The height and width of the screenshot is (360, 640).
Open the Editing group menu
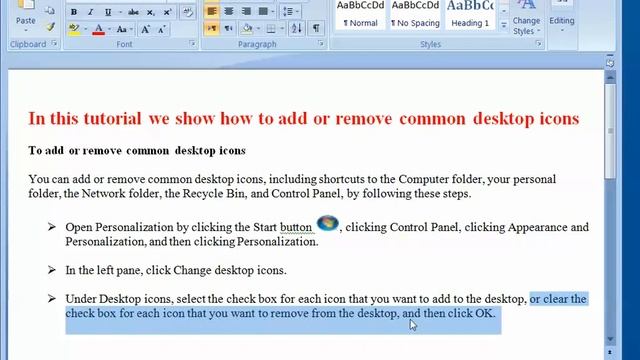(x=562, y=18)
